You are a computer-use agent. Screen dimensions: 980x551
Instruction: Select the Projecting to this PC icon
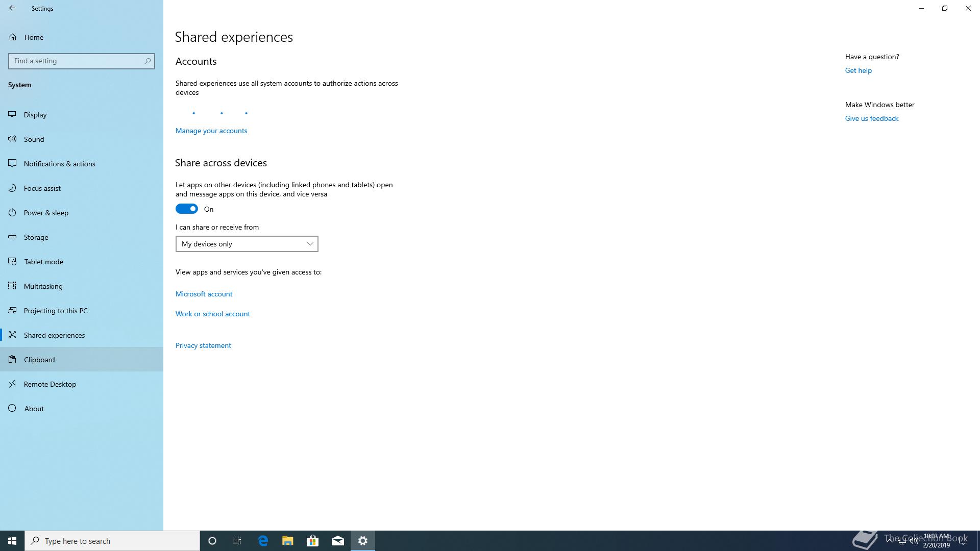pos(12,310)
